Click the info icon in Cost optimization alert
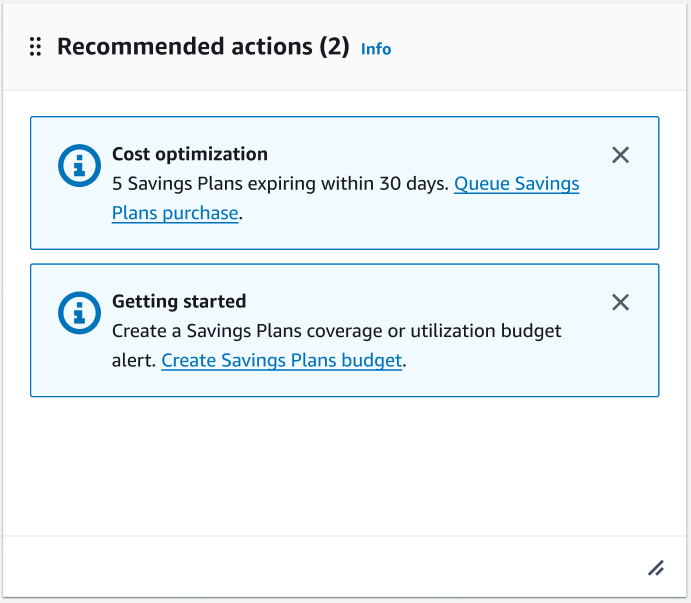Screen dimensions: 691x603 (x=79, y=165)
